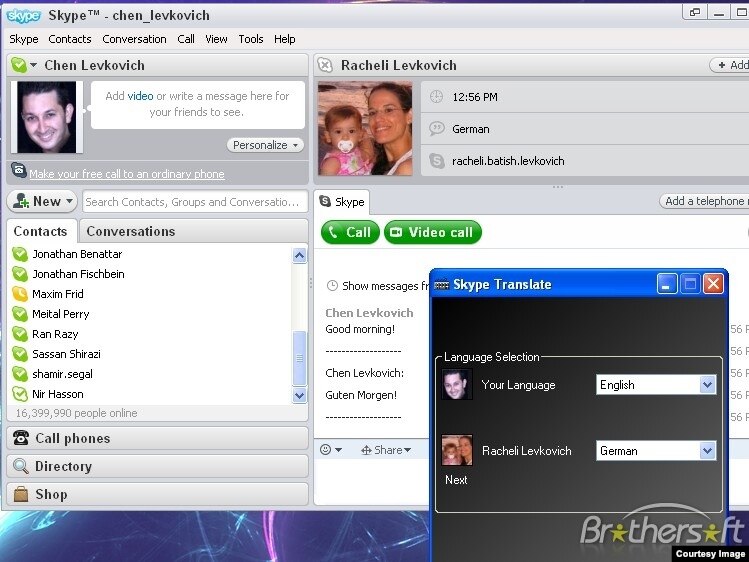Expand the arrow next to emoticon button
The image size is (749, 562).
pyautogui.click(x=339, y=450)
